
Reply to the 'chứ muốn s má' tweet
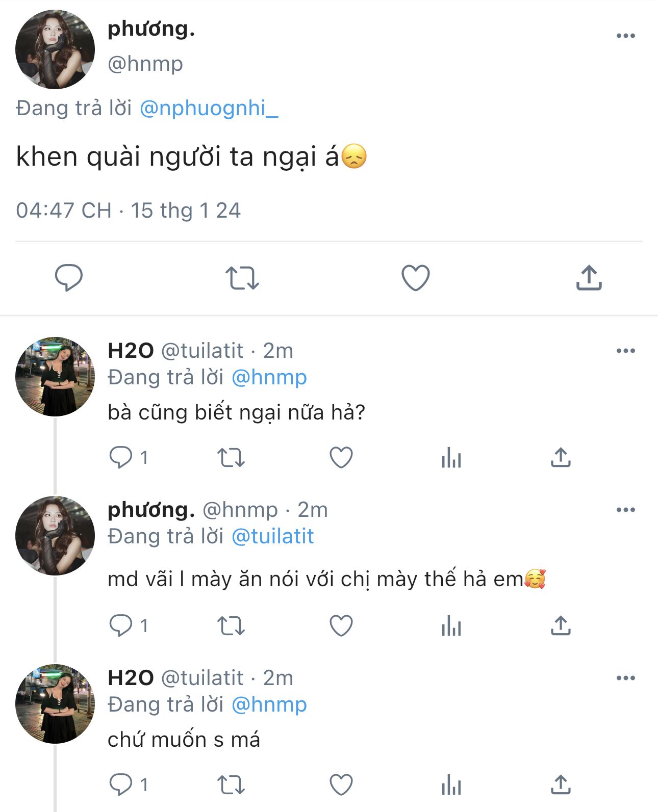pyautogui.click(x=121, y=784)
